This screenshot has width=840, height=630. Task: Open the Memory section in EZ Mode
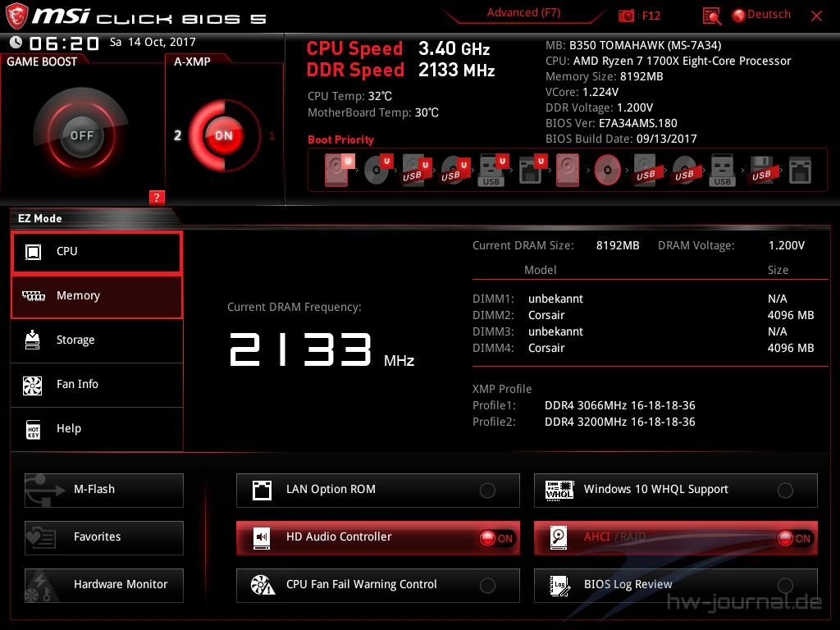(97, 297)
